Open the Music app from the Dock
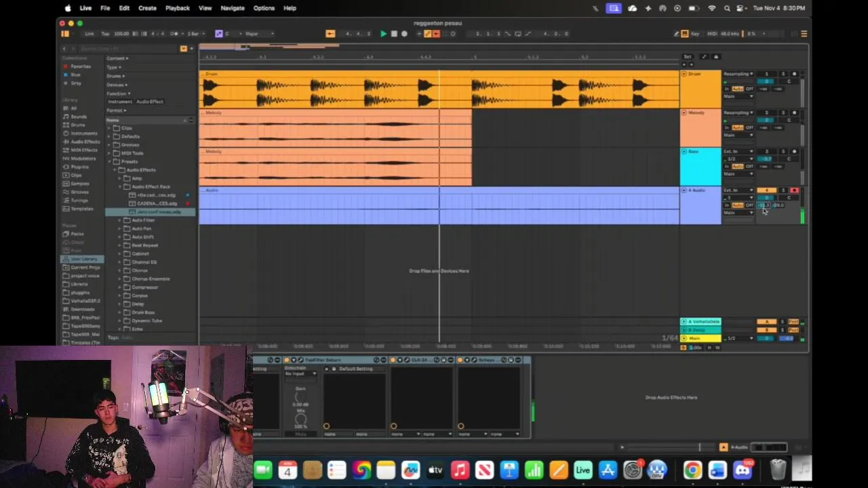 coord(460,470)
